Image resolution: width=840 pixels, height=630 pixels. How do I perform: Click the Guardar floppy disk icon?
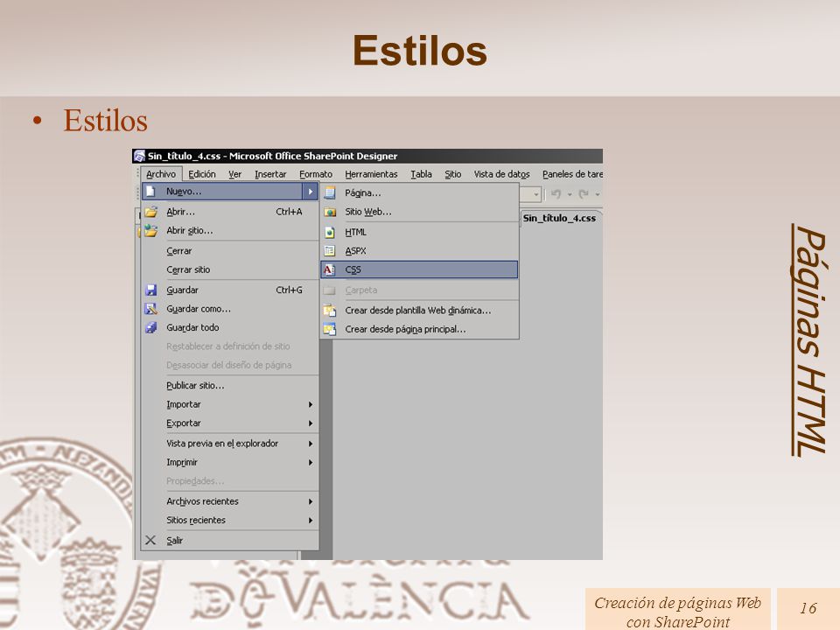click(x=151, y=290)
